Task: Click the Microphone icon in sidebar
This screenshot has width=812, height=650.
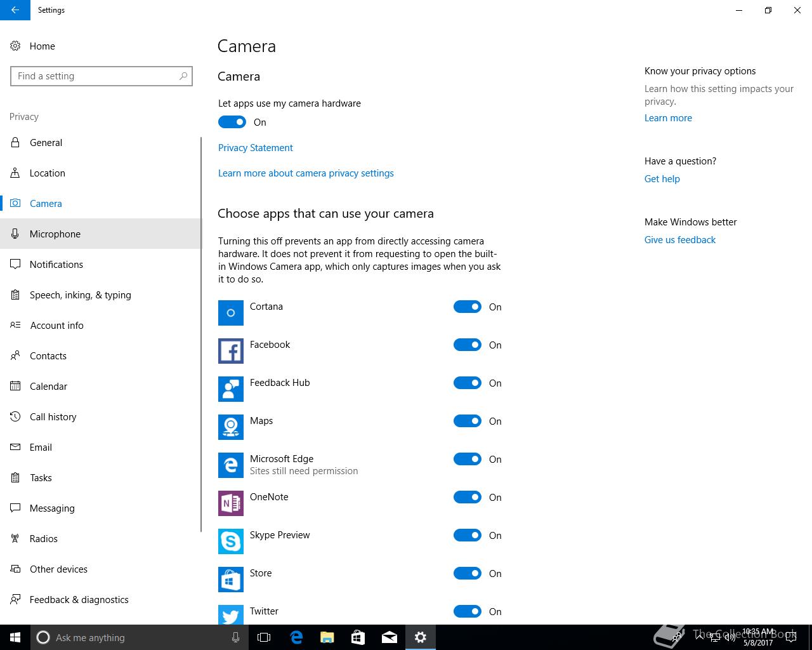Action: click(15, 234)
